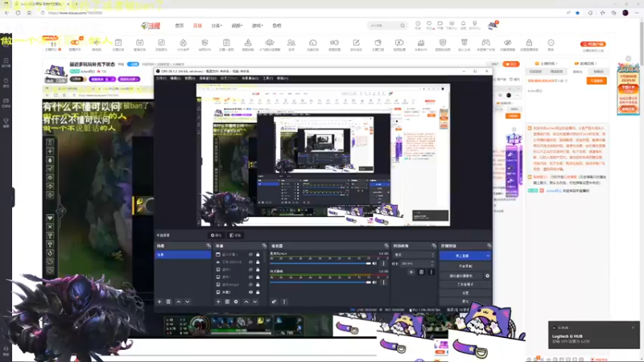The width and height of the screenshot is (644, 362).
Task: Remove the transition using its trash icon
Action: click(421, 272)
